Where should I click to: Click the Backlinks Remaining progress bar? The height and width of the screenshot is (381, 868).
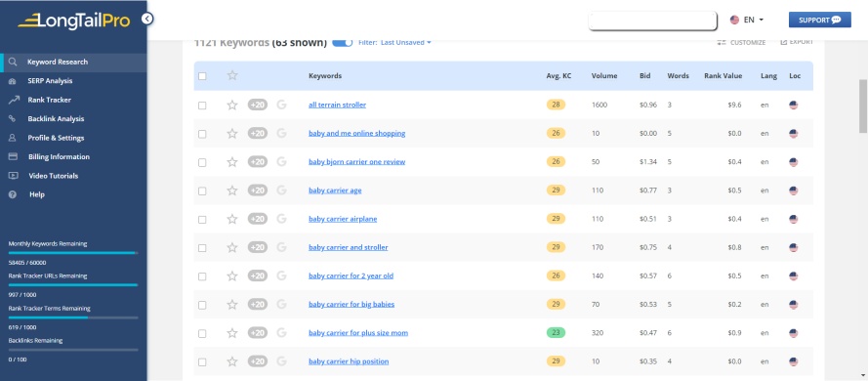(x=73, y=350)
